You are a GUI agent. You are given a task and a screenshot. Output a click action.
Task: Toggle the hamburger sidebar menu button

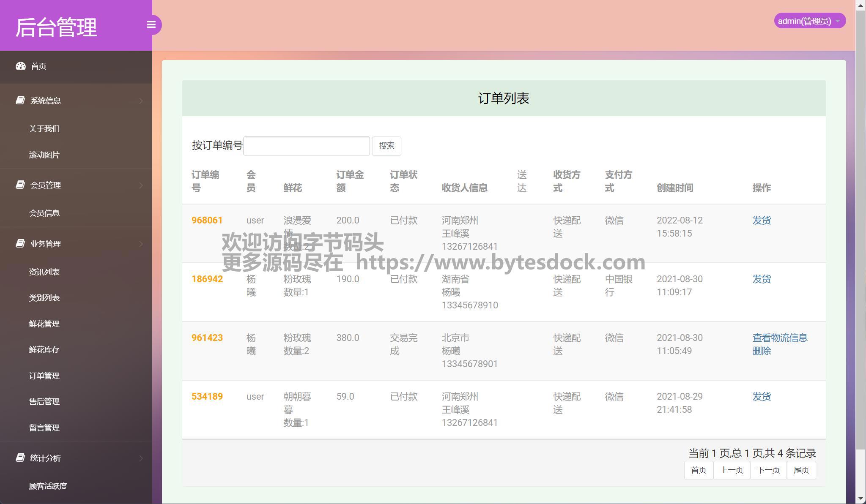[151, 25]
